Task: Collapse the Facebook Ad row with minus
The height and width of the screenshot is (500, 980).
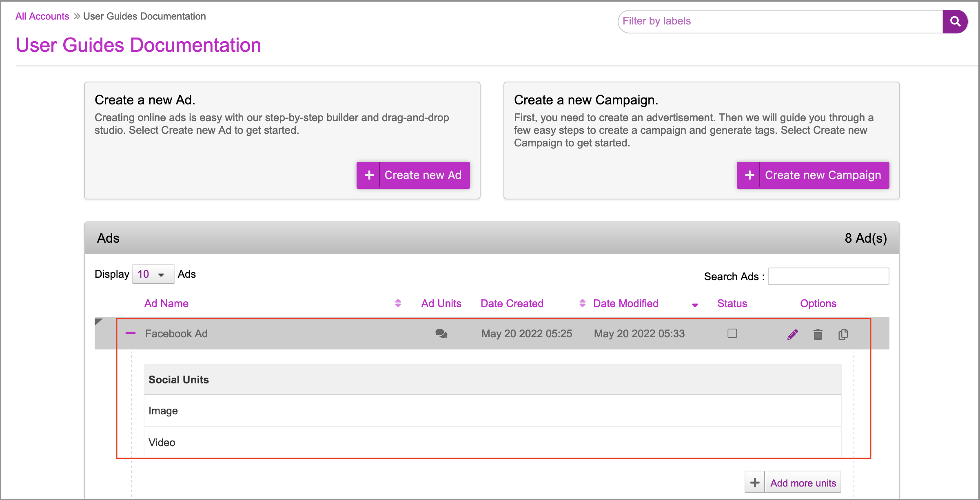Action: pos(131,334)
